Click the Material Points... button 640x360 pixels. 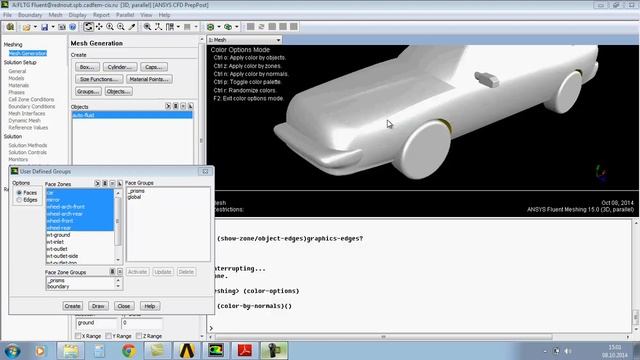pos(149,79)
